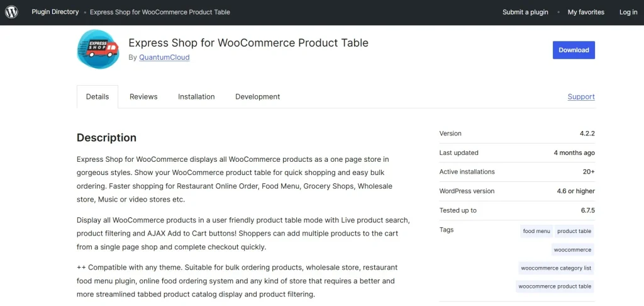Open Submit a plugin page

pyautogui.click(x=525, y=12)
